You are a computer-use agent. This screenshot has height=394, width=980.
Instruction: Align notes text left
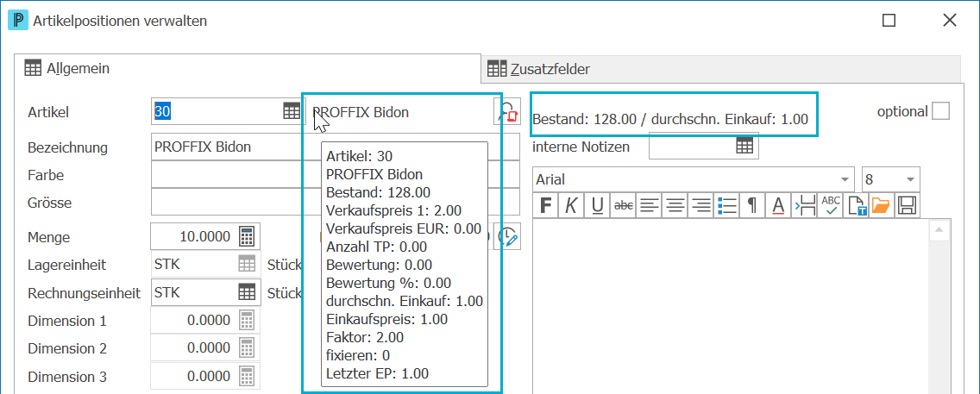650,205
